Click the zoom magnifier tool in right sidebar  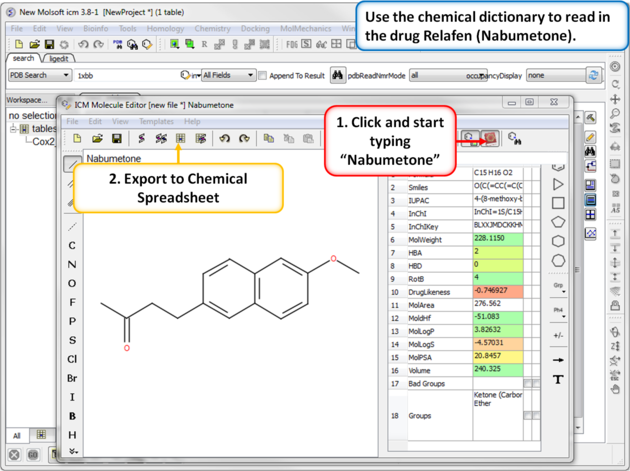coord(615,114)
